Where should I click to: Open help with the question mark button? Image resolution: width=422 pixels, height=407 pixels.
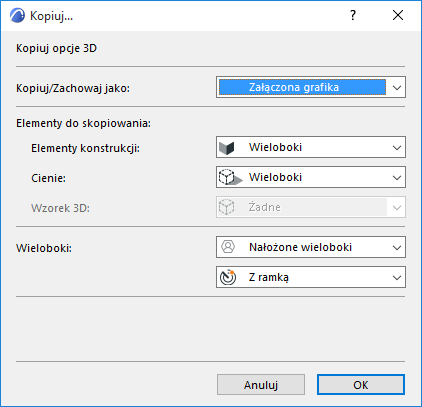(353, 15)
